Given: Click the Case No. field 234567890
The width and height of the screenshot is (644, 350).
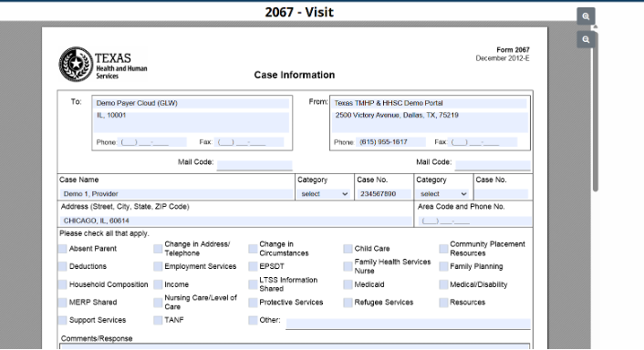Looking at the screenshot, I should pyautogui.click(x=384, y=193).
